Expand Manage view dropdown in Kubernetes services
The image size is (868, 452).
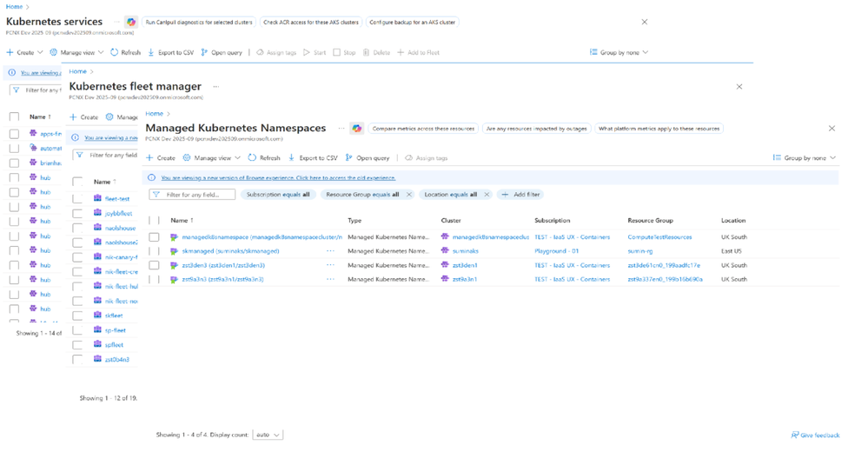click(x=76, y=53)
